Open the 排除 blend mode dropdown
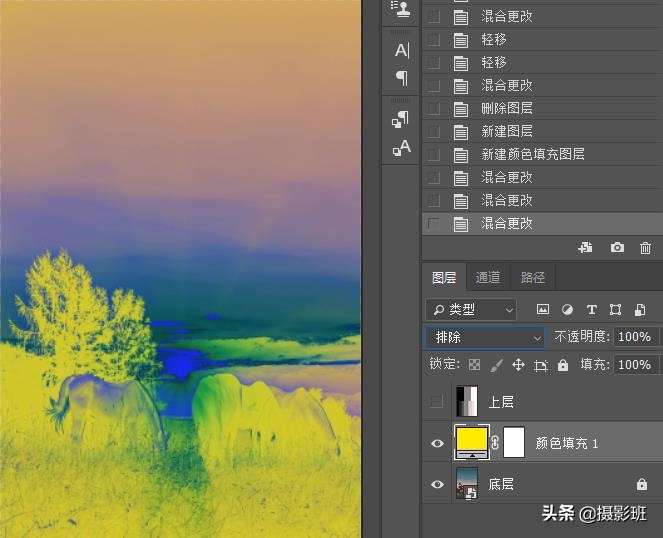This screenshot has width=663, height=538. click(x=485, y=338)
